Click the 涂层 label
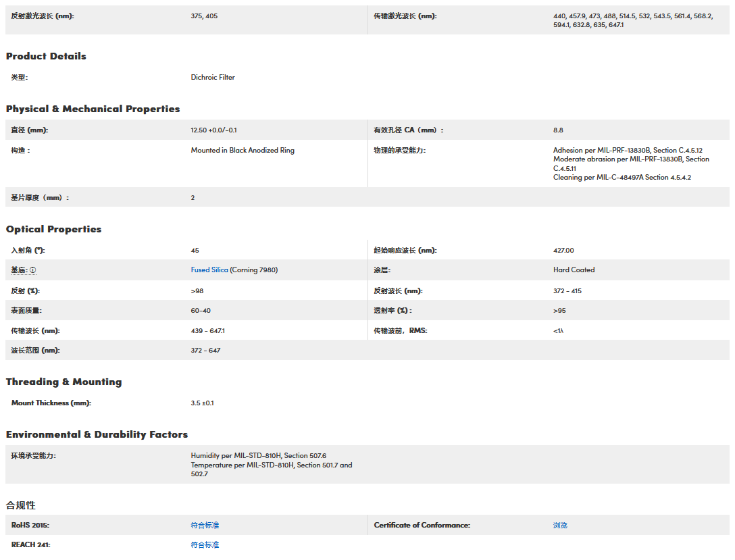 tap(382, 270)
